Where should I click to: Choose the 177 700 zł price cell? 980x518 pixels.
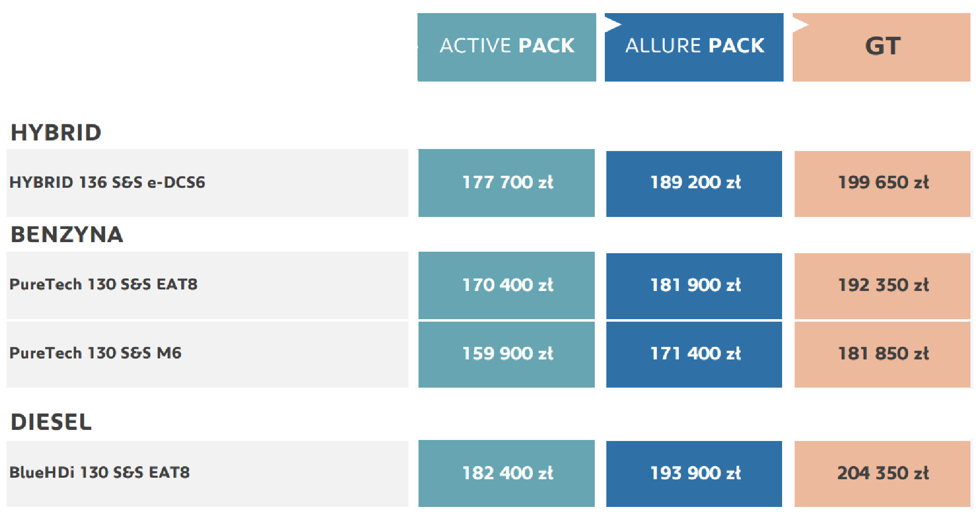click(507, 183)
